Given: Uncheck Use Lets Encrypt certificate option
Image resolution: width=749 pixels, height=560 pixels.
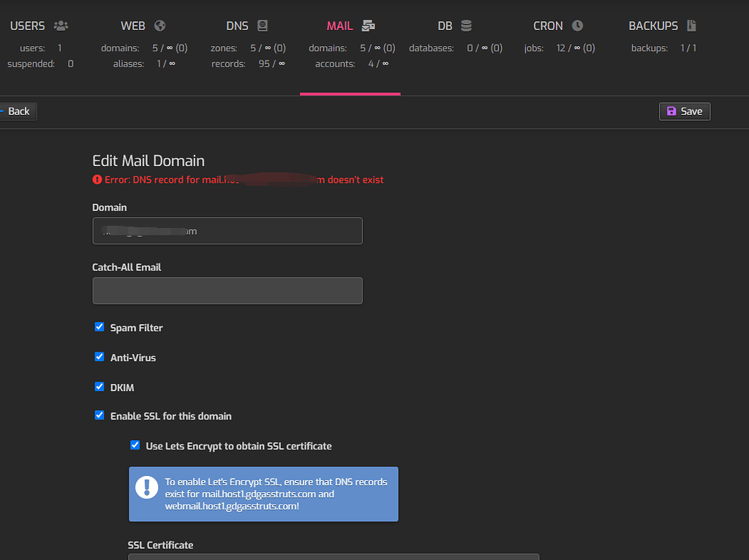Looking at the screenshot, I should pos(135,444).
